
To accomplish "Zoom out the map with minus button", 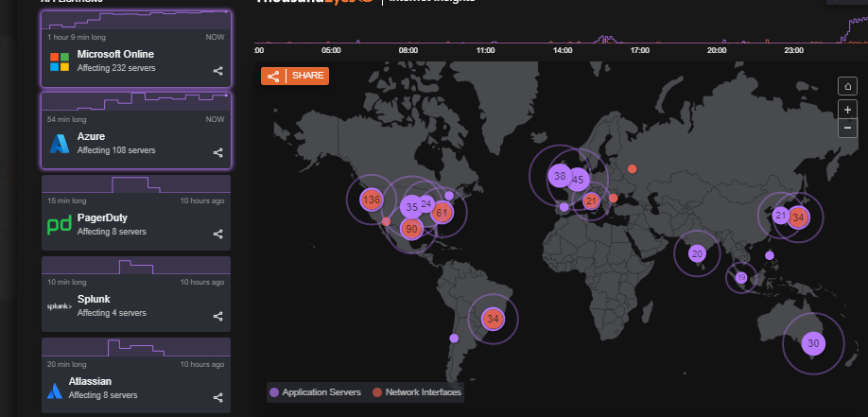I will [847, 128].
